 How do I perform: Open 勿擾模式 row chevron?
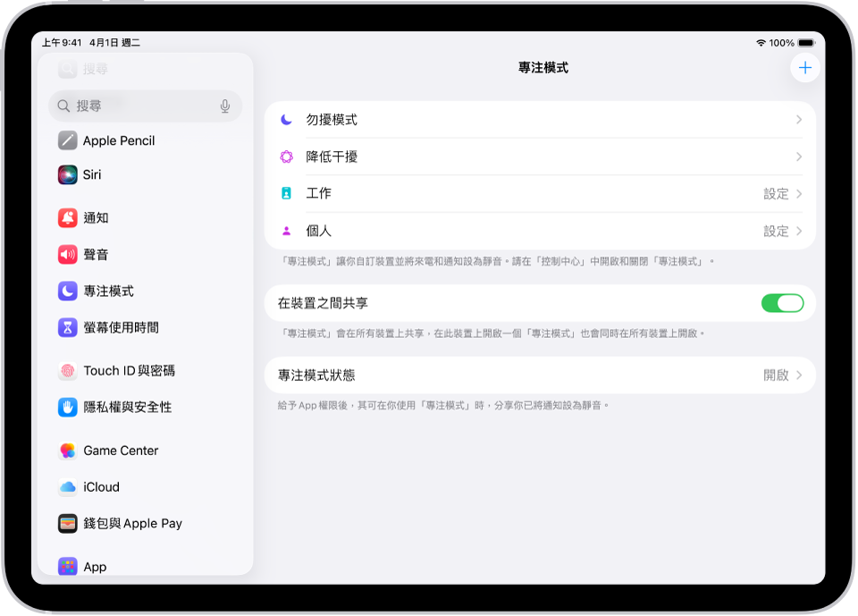[x=799, y=120]
